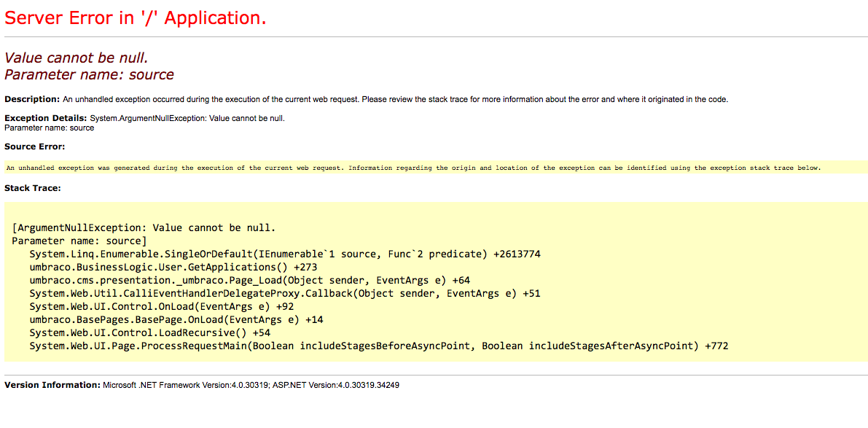Select the bold 'Version Information:' label

(x=52, y=385)
